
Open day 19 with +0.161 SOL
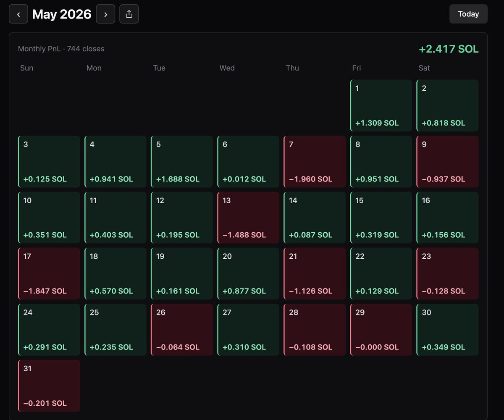[182, 273]
